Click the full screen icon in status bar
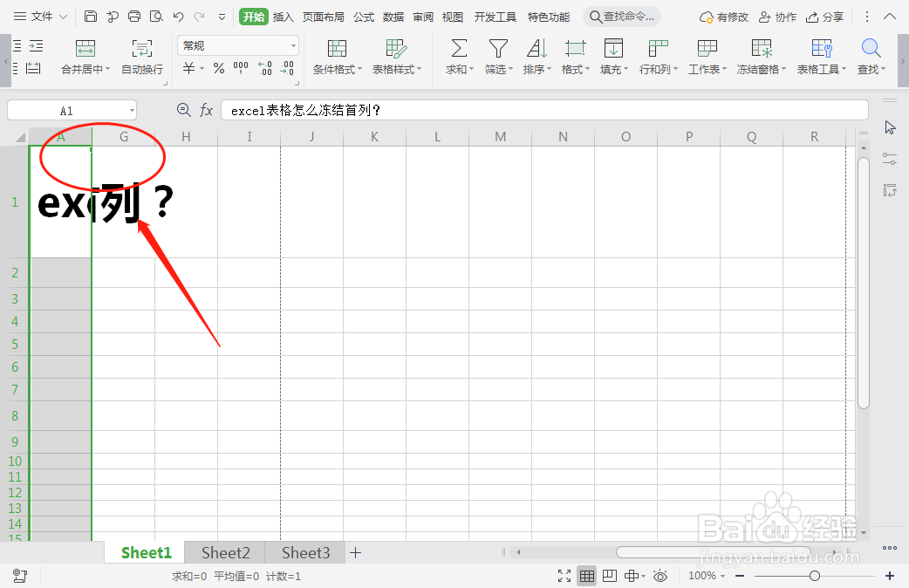Viewport: 909px width, 588px height. [564, 576]
